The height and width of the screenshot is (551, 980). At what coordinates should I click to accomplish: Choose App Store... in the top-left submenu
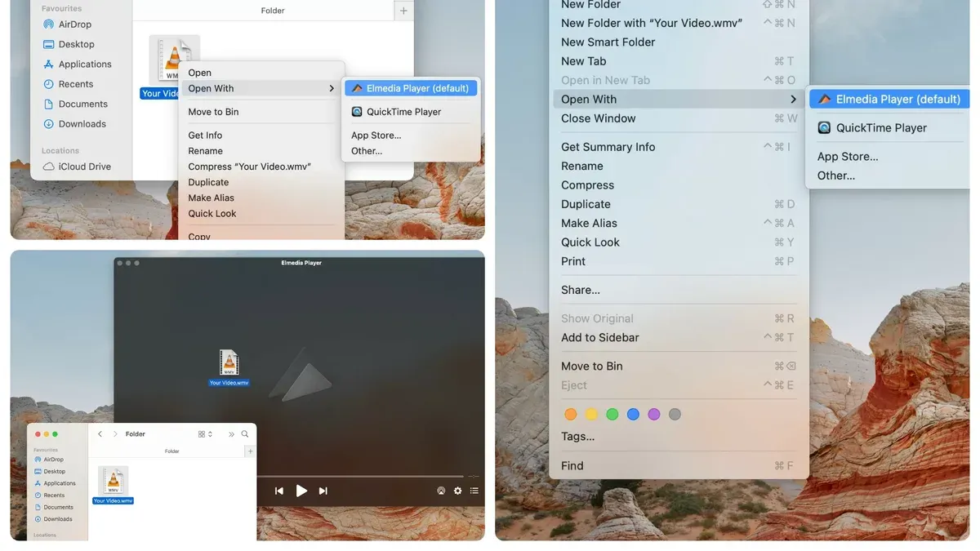[x=376, y=136]
